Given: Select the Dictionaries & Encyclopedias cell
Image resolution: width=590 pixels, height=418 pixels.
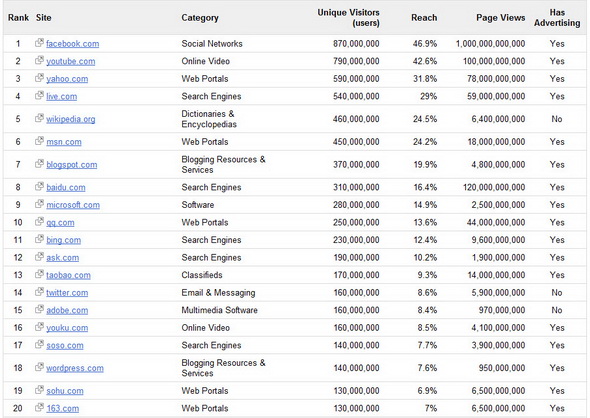Looking at the screenshot, I should [x=209, y=119].
